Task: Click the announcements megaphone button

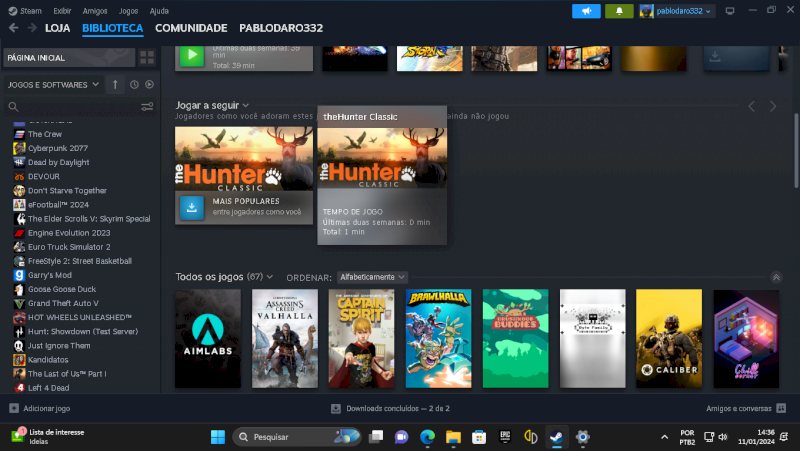Action: tap(586, 11)
